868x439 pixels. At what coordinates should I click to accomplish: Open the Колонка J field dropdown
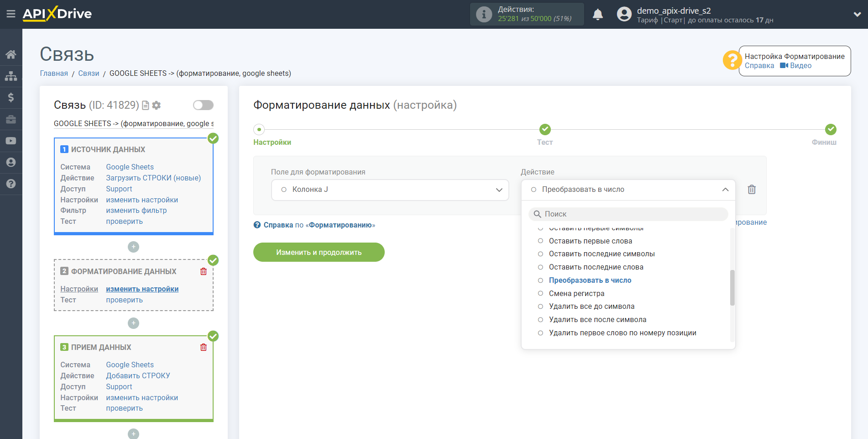point(390,190)
